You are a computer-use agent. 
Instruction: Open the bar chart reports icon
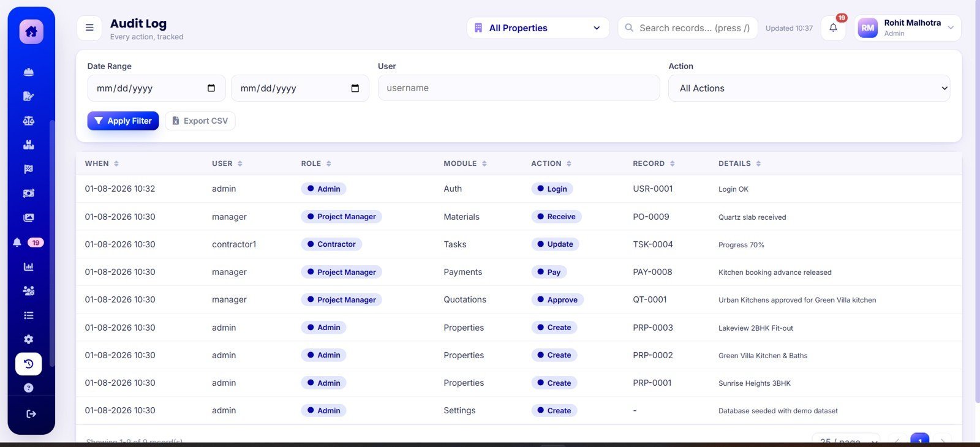click(28, 266)
